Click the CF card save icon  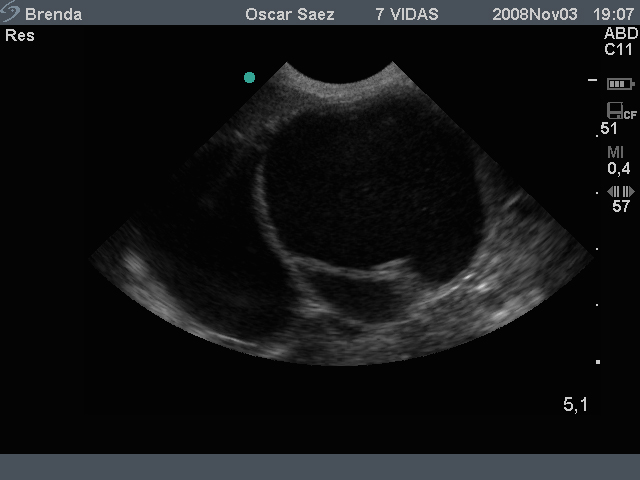(x=621, y=111)
